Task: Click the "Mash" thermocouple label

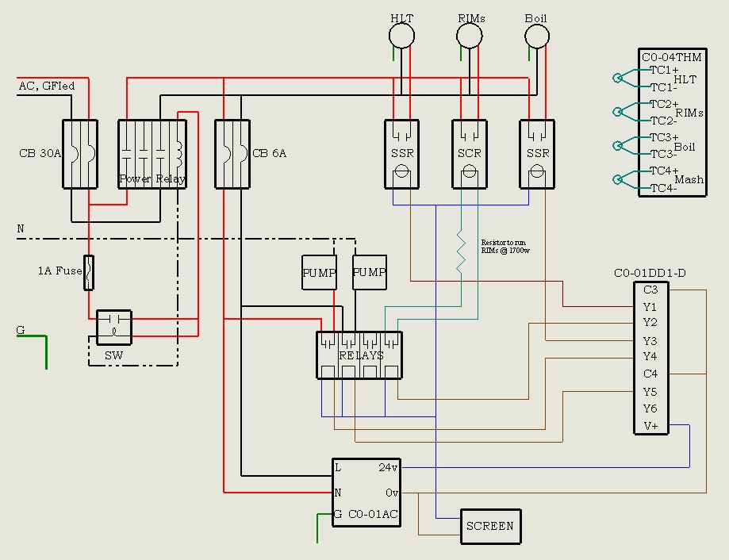Action: 689,179
